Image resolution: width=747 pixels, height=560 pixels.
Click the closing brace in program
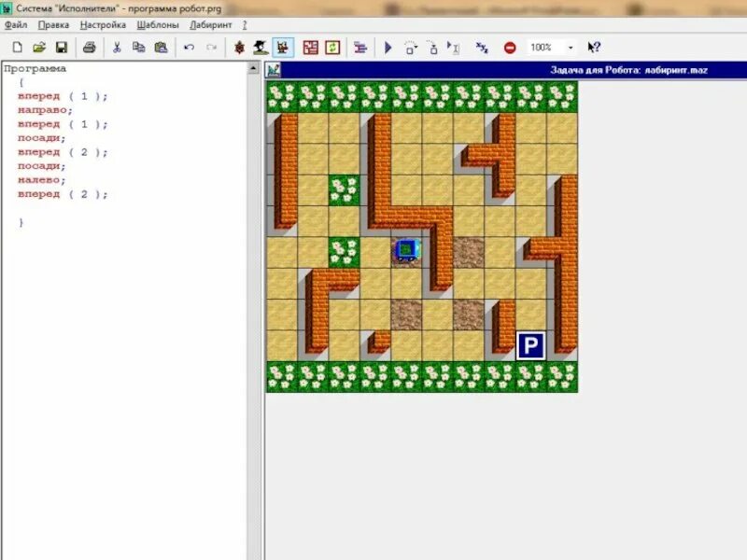click(x=21, y=222)
